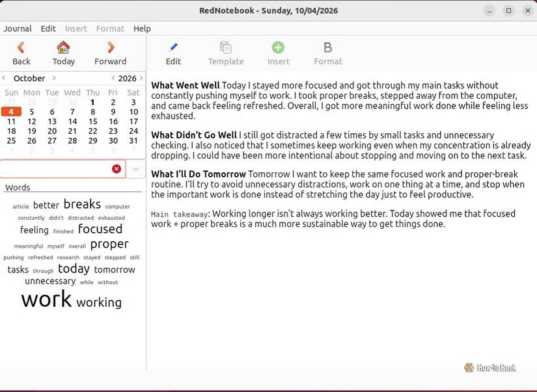
Task: Click 'meaningful' in the word cloud
Action: pyautogui.click(x=29, y=246)
